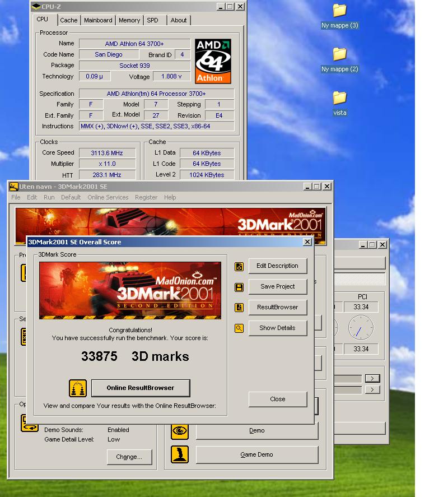Click the Online ResultBrowser trees icon

78,388
